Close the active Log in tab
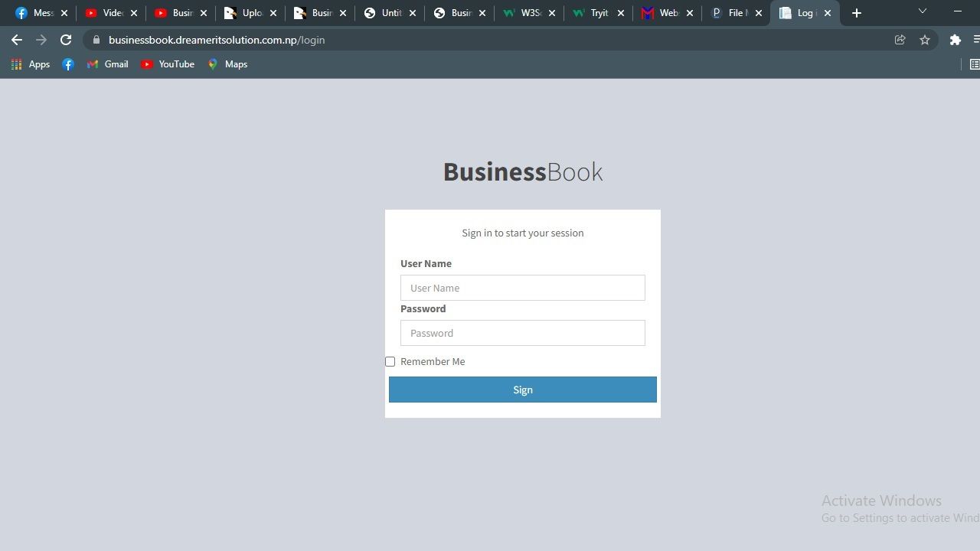 828,13
